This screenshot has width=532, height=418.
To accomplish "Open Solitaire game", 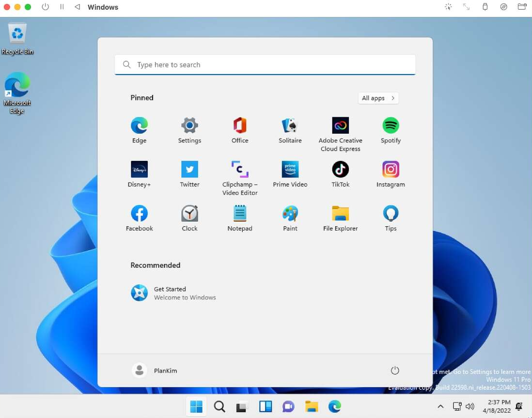I will [x=290, y=130].
